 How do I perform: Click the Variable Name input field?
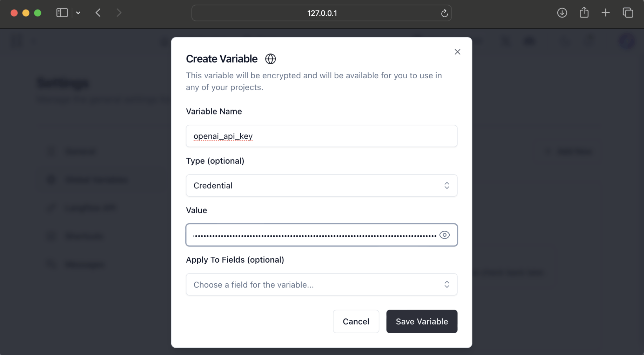pyautogui.click(x=321, y=136)
